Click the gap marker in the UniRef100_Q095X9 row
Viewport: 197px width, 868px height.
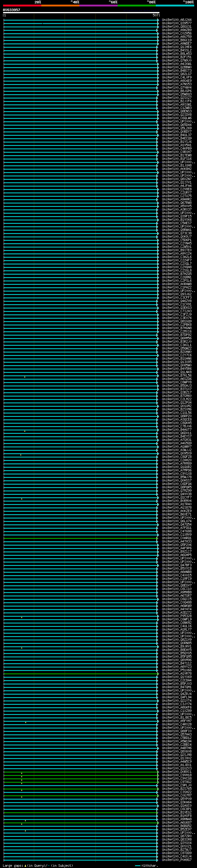21,455
